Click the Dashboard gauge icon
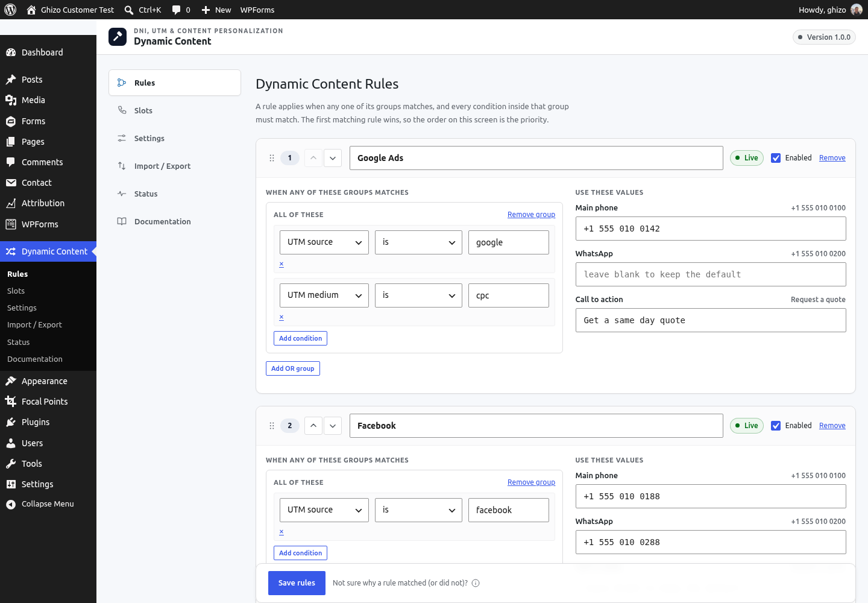868x603 pixels. (x=11, y=52)
